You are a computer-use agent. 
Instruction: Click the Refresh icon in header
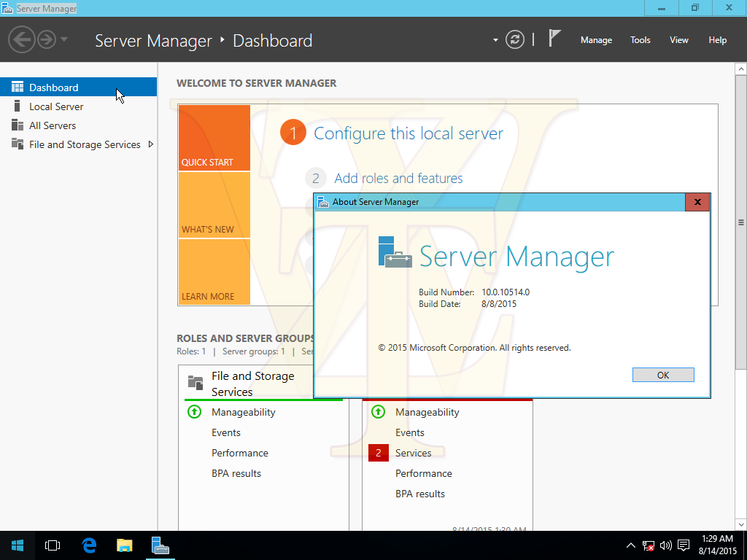pyautogui.click(x=515, y=39)
